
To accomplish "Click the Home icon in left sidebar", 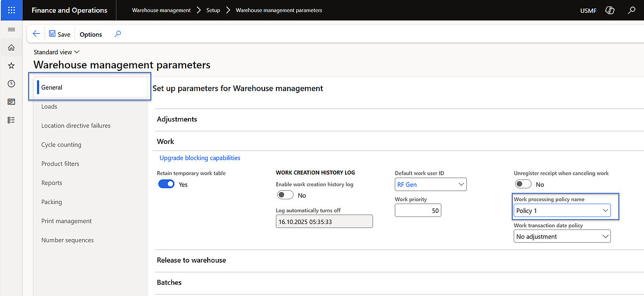I will [x=11, y=48].
